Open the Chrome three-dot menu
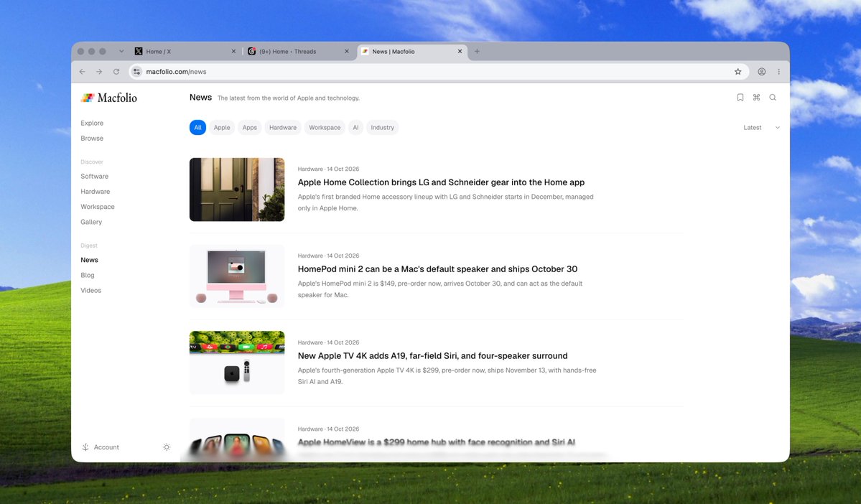This screenshot has width=861, height=504. pos(778,71)
